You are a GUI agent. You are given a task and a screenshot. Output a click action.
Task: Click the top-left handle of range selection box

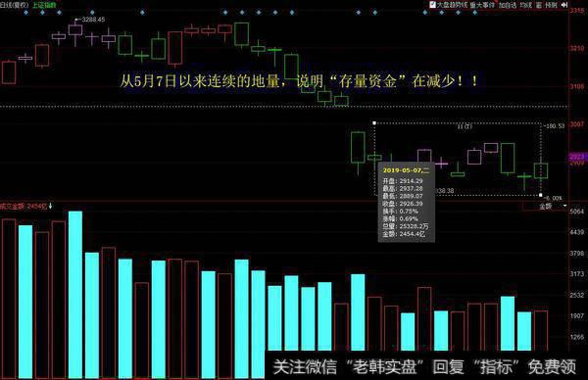click(x=374, y=122)
